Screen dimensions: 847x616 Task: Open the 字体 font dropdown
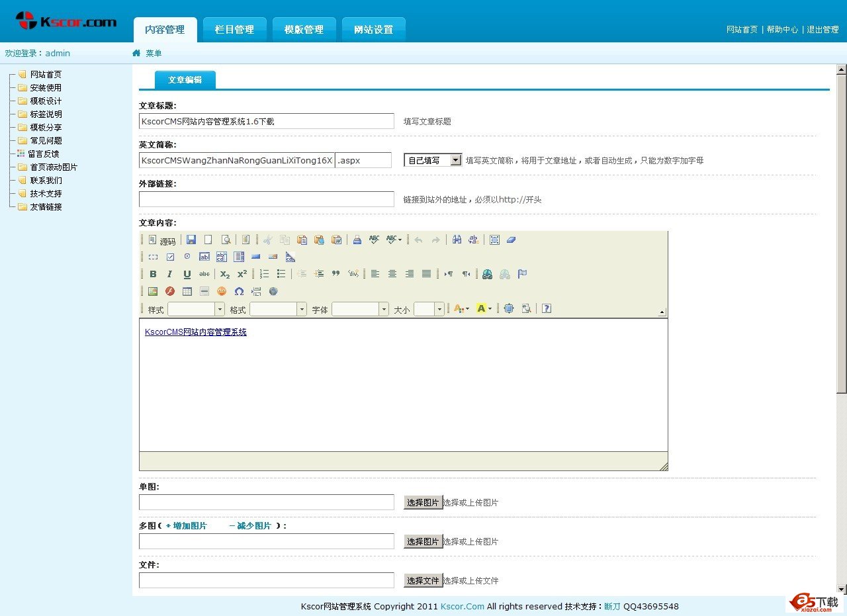[x=360, y=309]
